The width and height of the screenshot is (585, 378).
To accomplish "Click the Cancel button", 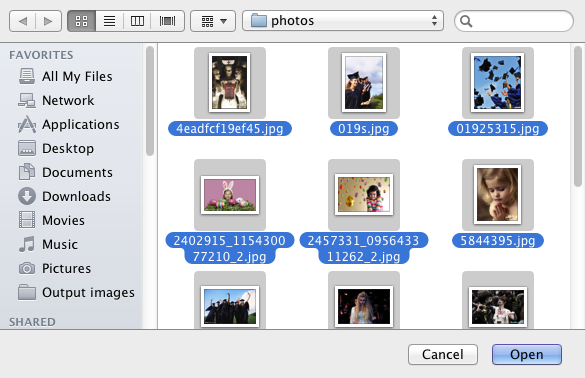I will coord(443,354).
